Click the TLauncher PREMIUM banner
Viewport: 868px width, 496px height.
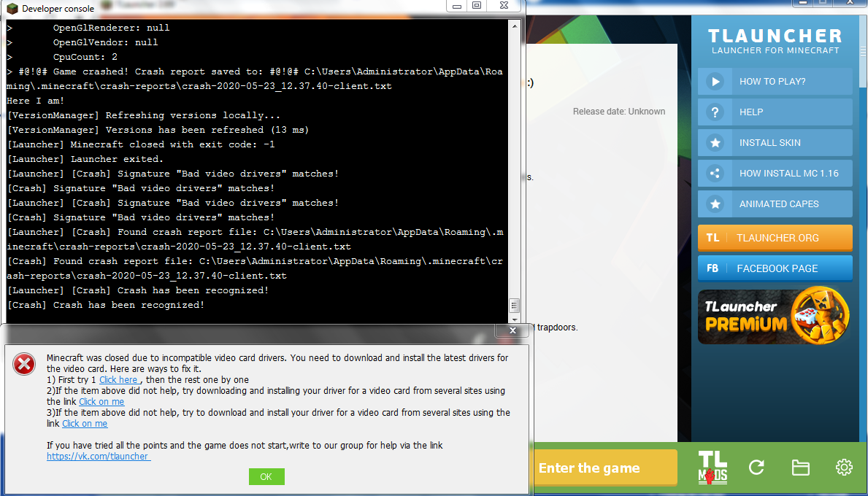[x=775, y=316]
